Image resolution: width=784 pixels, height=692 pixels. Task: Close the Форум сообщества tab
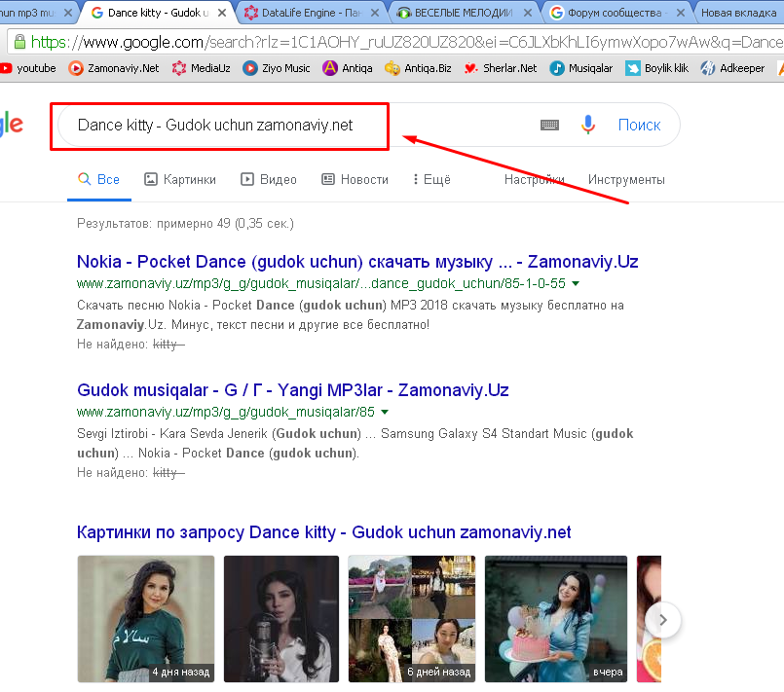(681, 13)
